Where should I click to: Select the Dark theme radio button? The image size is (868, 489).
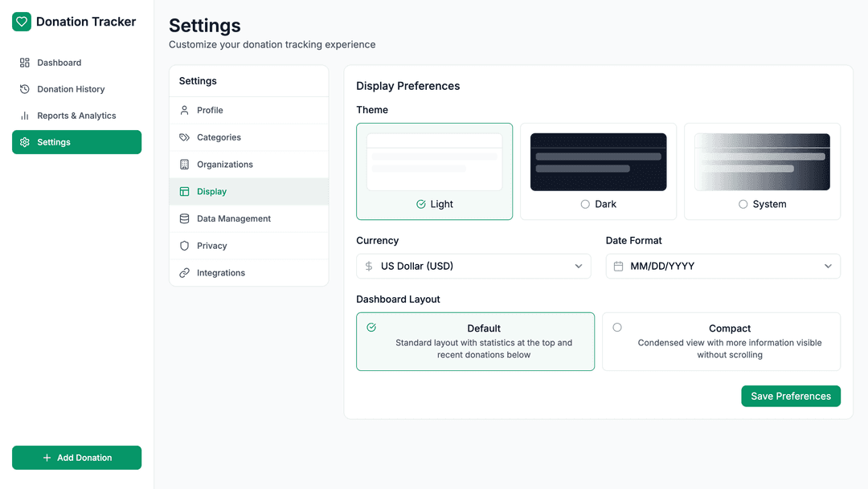point(585,205)
